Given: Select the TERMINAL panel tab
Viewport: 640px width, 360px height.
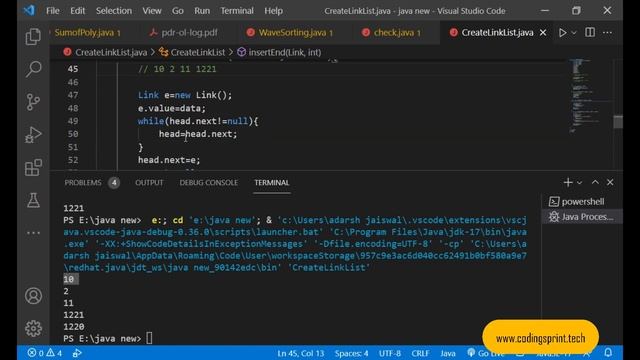Looking at the screenshot, I should (x=272, y=183).
